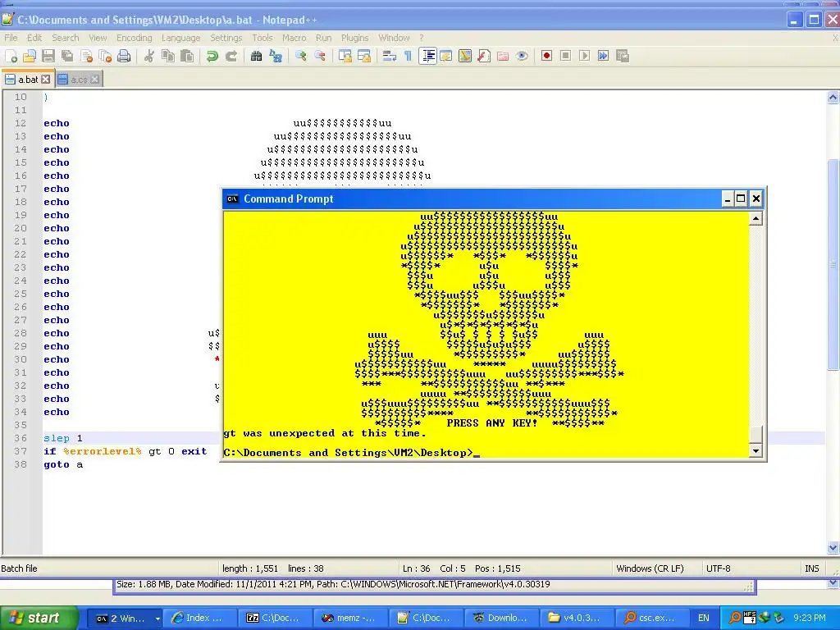Click the Close document toolbar icon

pyautogui.click(x=86, y=56)
